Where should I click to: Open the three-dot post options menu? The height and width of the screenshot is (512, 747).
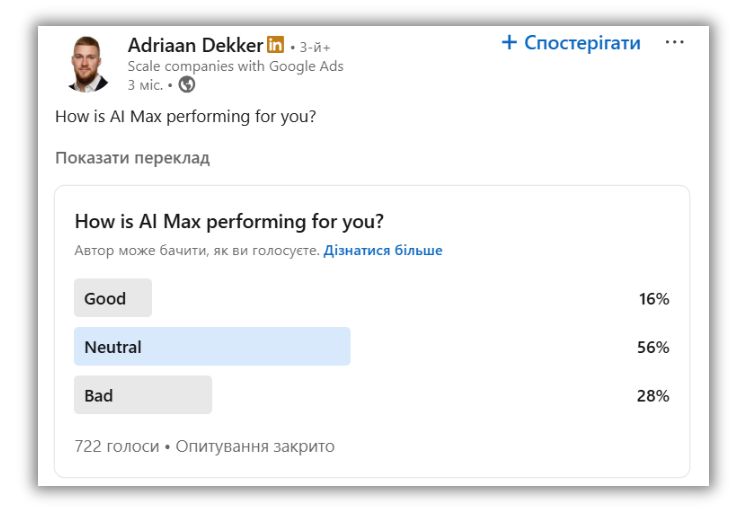tap(675, 43)
